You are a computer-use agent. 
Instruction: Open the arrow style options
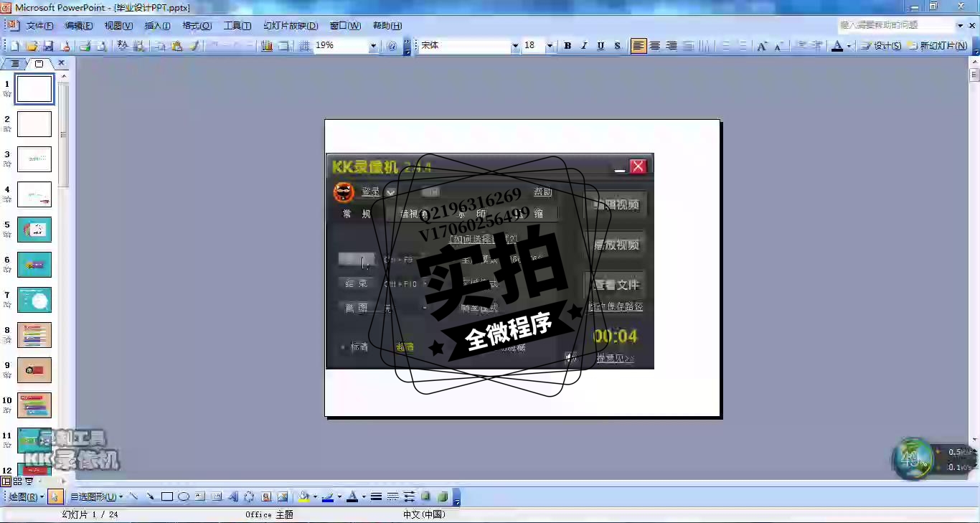410,496
